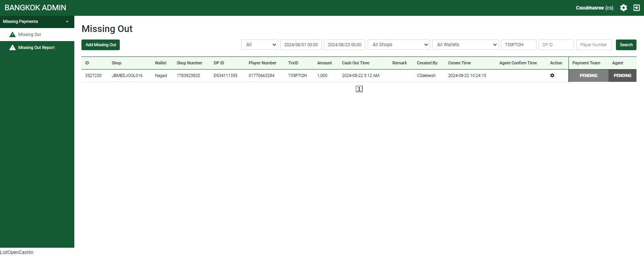Click the cash out time 2024-08-22 5:12 AM
Viewport: 644px width, 256px height.
(x=361, y=75)
